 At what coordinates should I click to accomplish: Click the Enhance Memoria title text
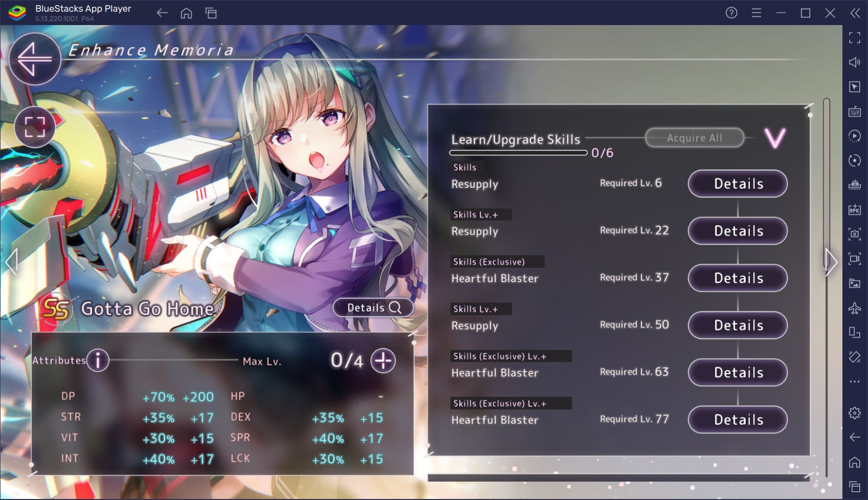(x=151, y=50)
